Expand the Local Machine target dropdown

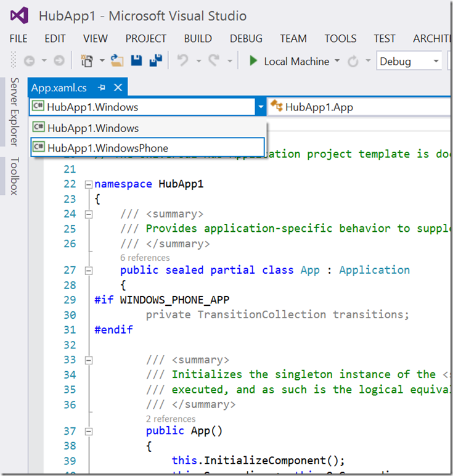point(337,60)
